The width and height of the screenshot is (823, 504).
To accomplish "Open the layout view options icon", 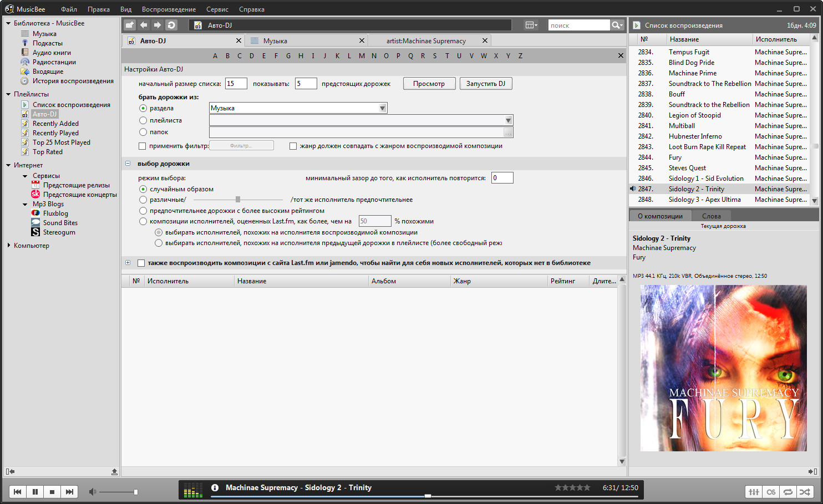I will tap(531, 25).
